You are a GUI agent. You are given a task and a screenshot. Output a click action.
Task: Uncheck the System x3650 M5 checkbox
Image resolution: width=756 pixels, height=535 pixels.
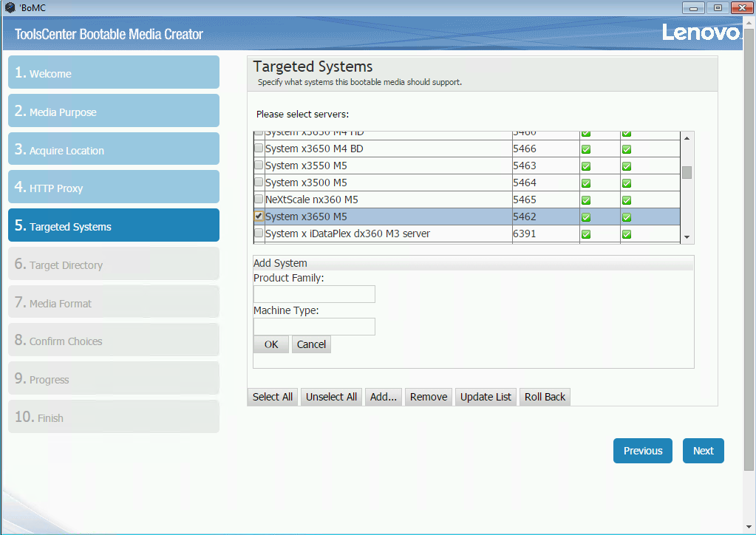click(x=259, y=216)
